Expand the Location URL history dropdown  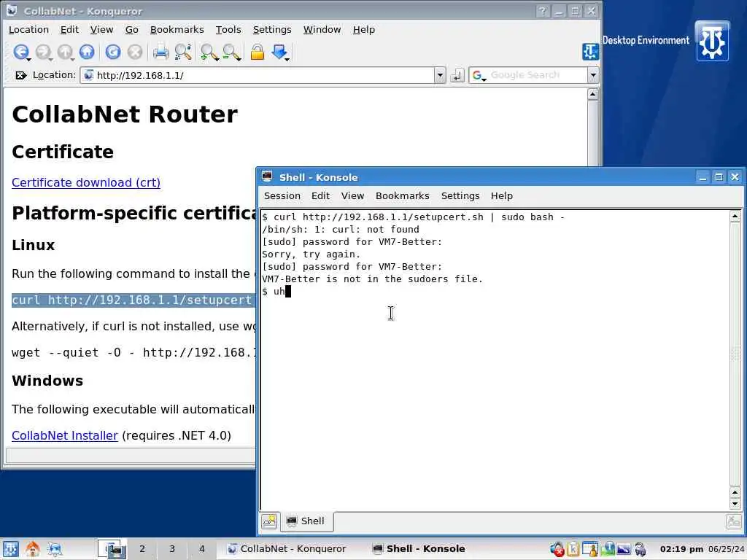440,75
